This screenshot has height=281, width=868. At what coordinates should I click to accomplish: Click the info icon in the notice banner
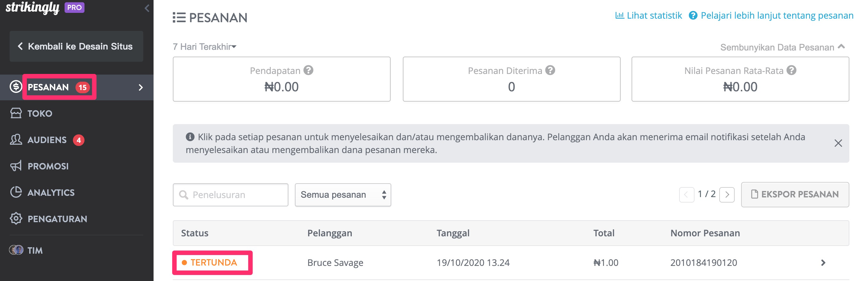190,137
